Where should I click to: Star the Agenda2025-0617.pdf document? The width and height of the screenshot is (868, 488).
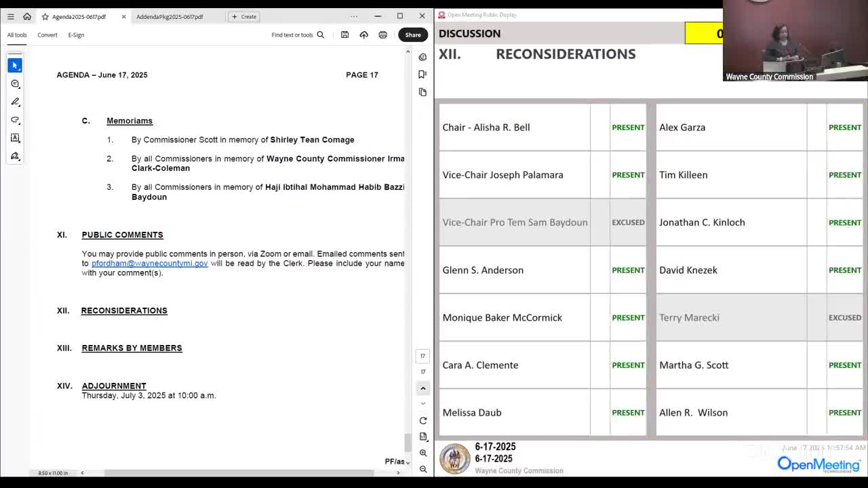[x=45, y=16]
